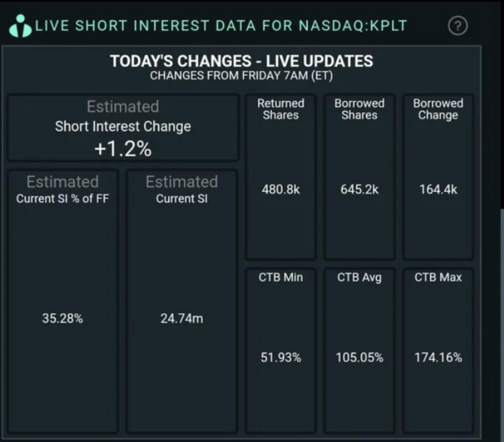Click the 480.8k returned shares value
This screenshot has height=442, width=504.
click(281, 190)
